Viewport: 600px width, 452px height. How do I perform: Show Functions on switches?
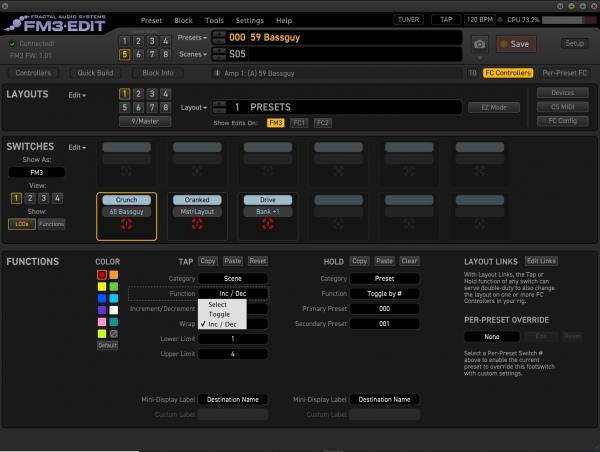pyautogui.click(x=52, y=224)
